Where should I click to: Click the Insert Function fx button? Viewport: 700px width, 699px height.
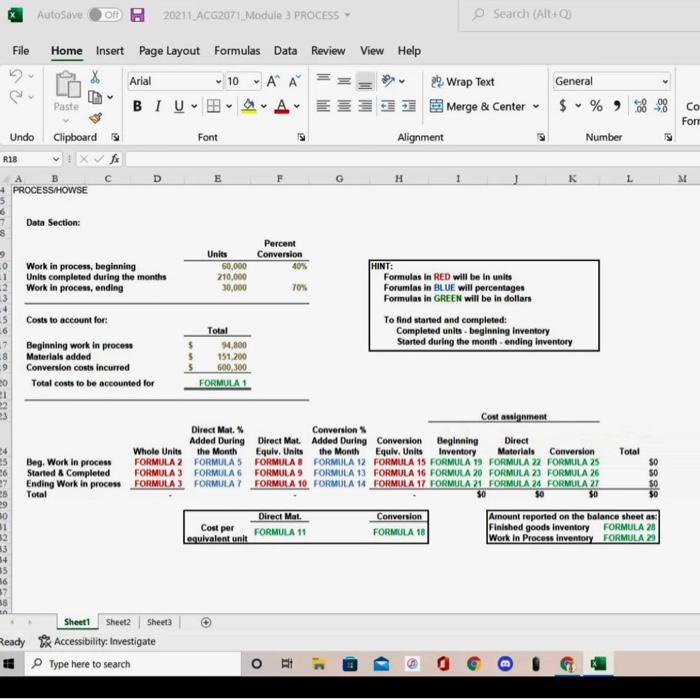(115, 159)
